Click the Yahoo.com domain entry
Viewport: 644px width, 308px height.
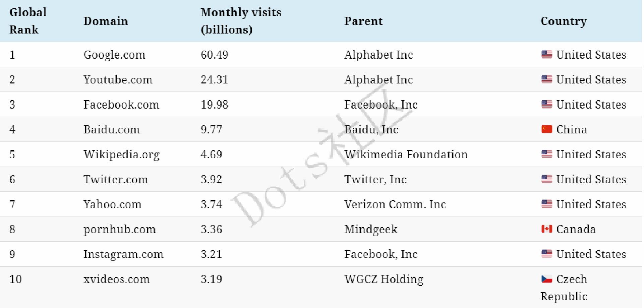(112, 204)
